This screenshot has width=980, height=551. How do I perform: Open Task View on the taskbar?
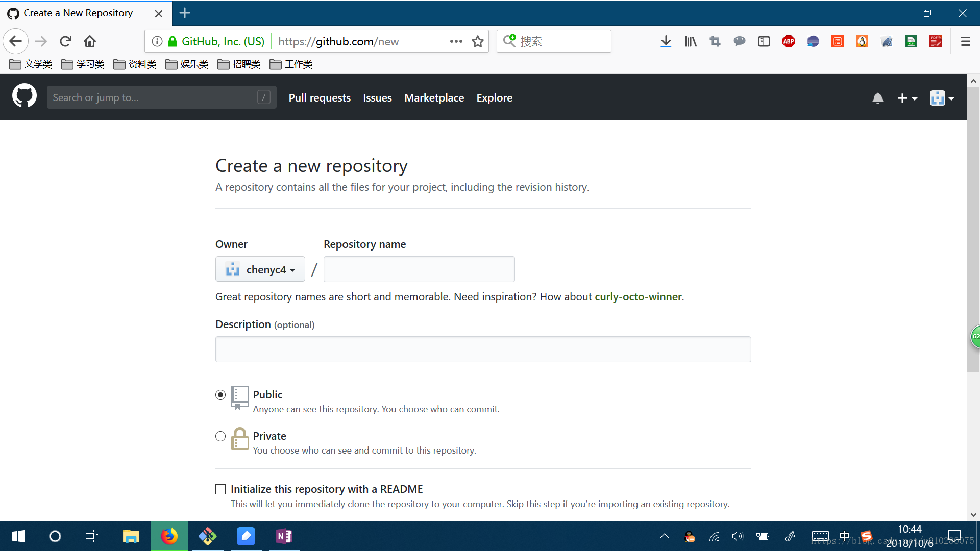92,536
